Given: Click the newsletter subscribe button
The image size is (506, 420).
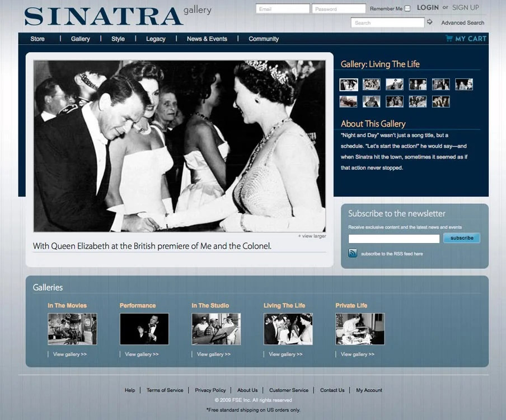Looking at the screenshot, I should [461, 238].
